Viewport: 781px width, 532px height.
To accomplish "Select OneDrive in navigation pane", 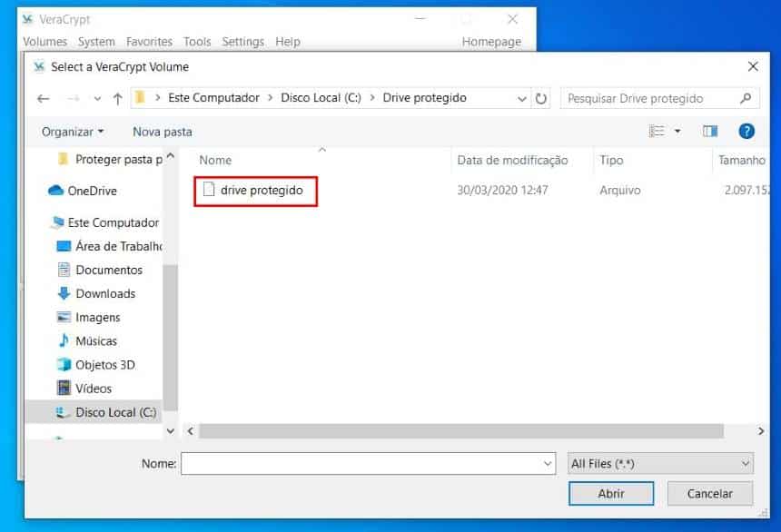I will coord(83,191).
